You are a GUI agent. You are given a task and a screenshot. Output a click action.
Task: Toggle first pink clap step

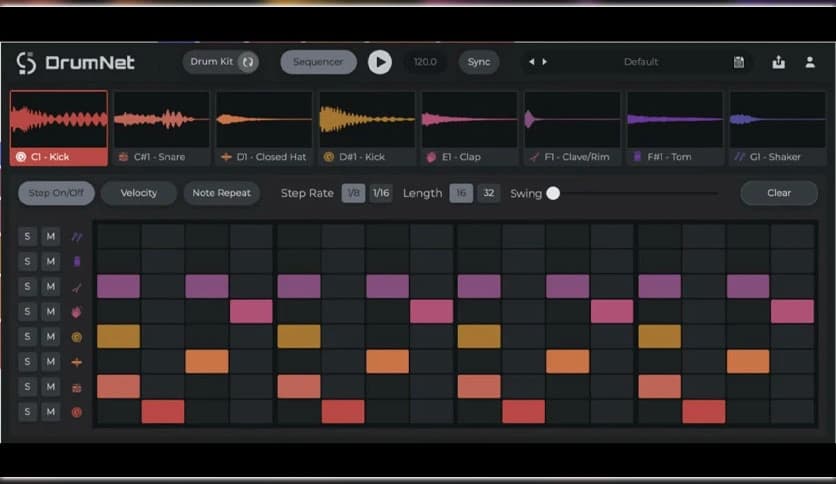[251, 311]
